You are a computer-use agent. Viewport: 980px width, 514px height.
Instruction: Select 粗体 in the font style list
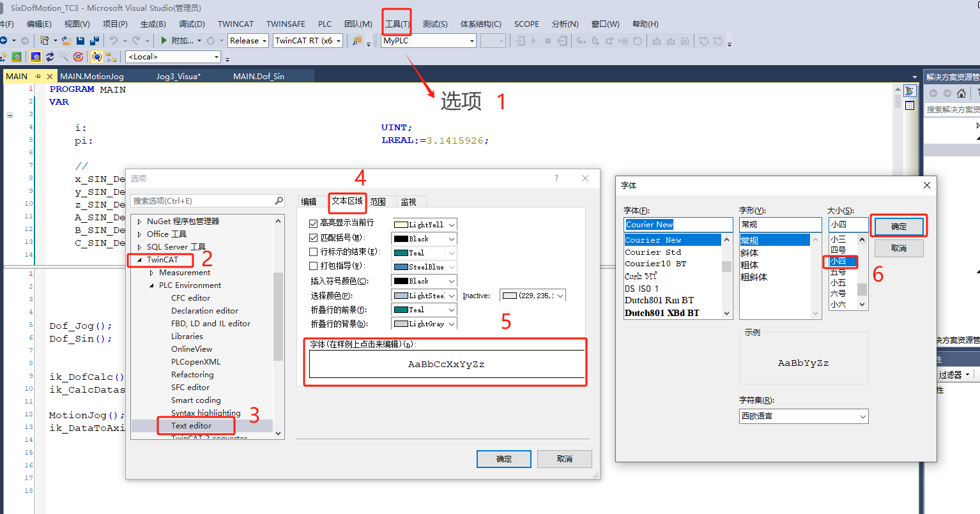click(749, 265)
